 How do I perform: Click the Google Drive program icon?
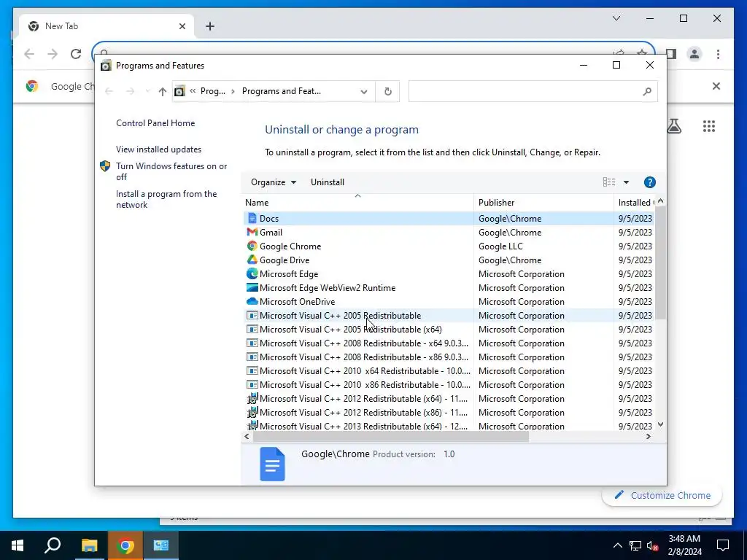pos(252,260)
